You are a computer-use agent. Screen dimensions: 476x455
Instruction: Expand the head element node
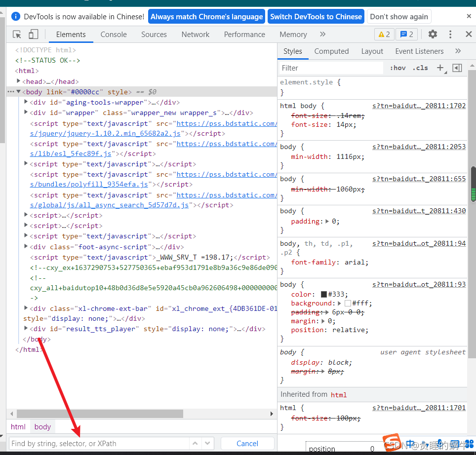coord(19,81)
